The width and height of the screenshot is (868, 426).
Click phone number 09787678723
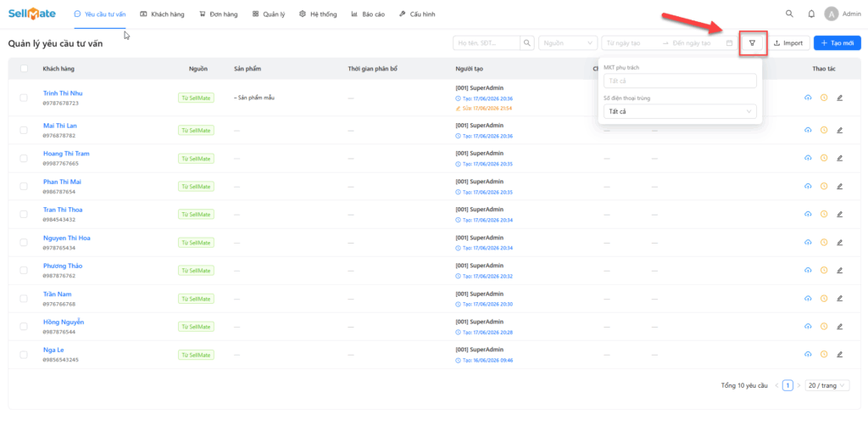coord(61,103)
